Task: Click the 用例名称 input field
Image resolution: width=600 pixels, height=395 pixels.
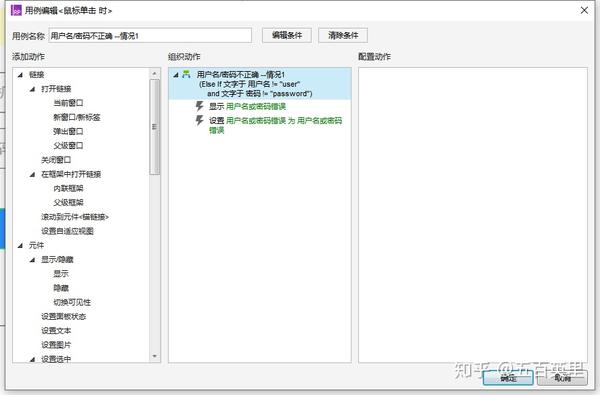Action: click(150, 36)
